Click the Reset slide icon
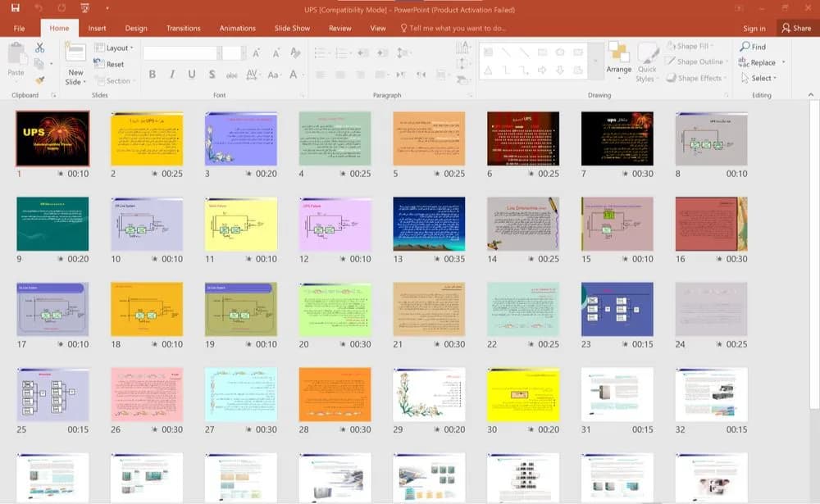The width and height of the screenshot is (820, 504). click(x=99, y=63)
